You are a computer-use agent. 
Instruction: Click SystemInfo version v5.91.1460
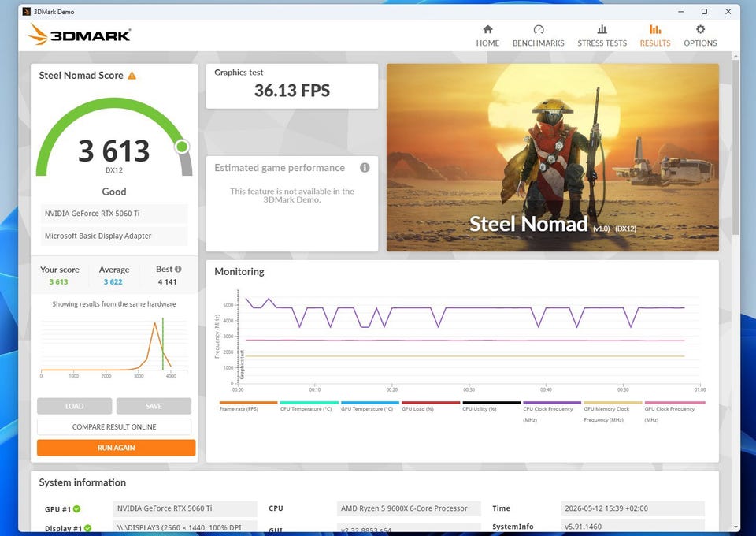coord(632,527)
